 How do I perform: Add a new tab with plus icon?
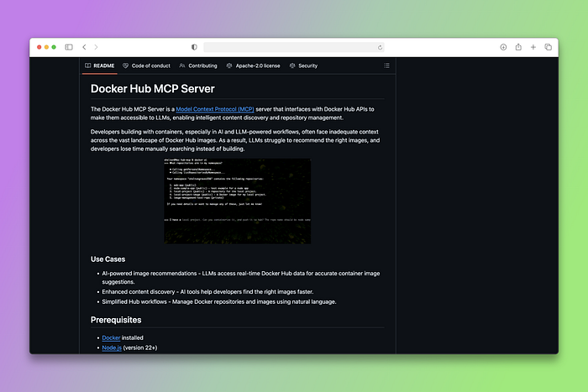[533, 47]
